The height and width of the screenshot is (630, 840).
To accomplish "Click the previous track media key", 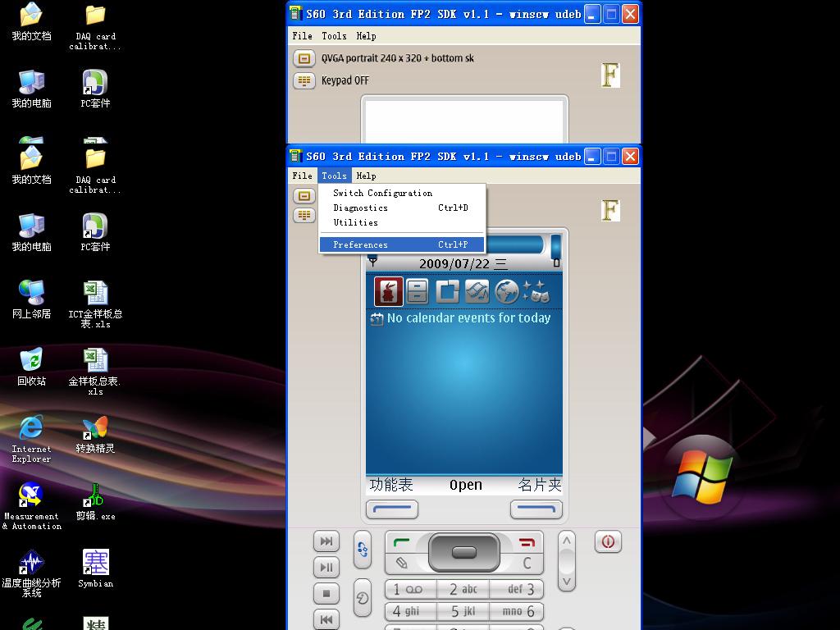I will [x=326, y=619].
